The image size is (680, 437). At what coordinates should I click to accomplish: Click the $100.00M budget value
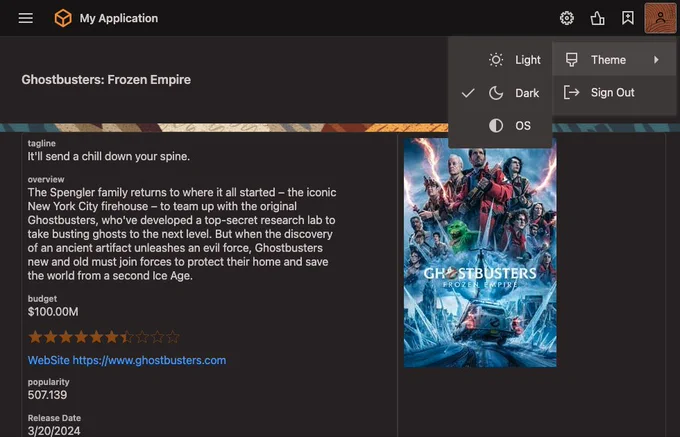click(53, 312)
